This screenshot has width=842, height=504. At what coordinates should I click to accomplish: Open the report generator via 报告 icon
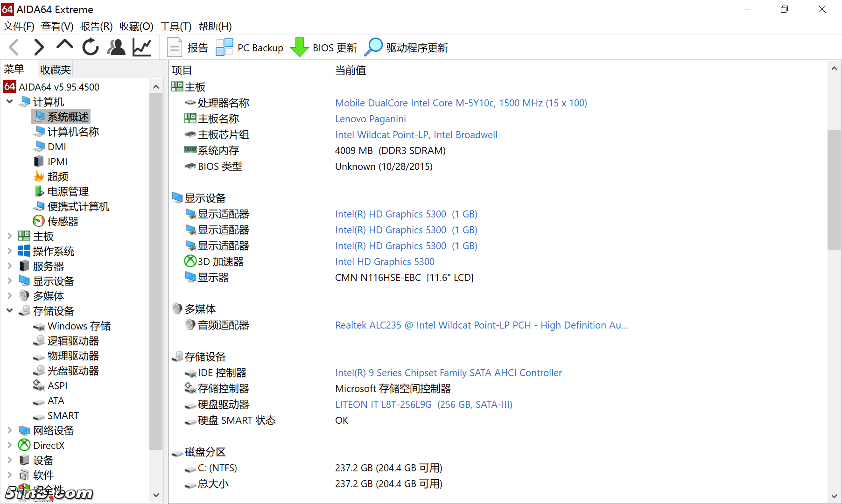(x=189, y=47)
